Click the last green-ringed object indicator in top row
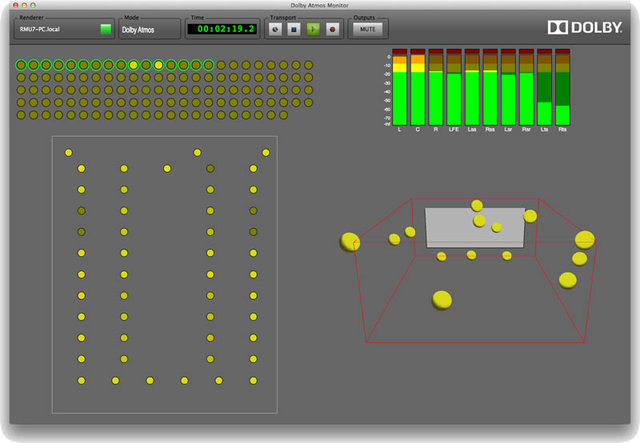This screenshot has width=640, height=443. click(208, 65)
